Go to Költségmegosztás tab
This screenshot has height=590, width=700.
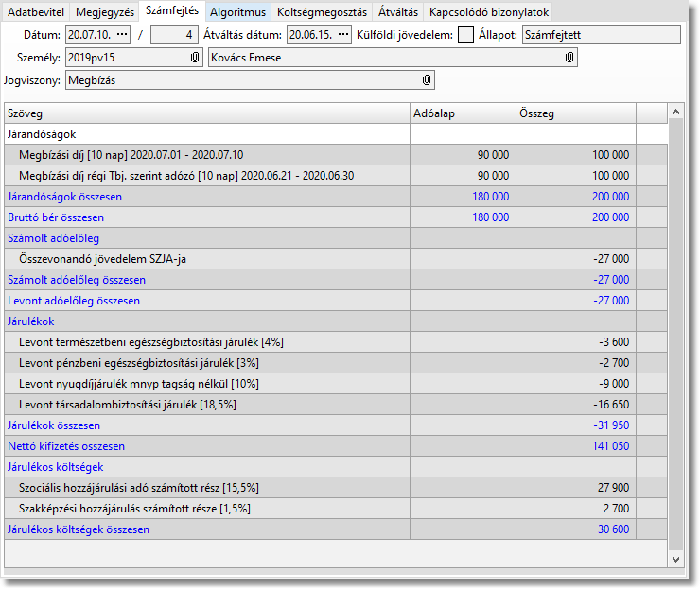coord(322,12)
